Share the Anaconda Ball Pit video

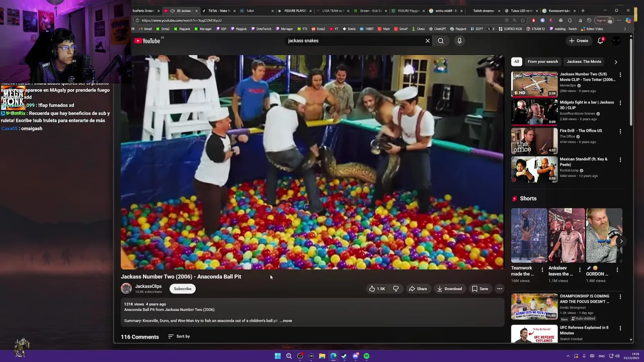(x=418, y=289)
